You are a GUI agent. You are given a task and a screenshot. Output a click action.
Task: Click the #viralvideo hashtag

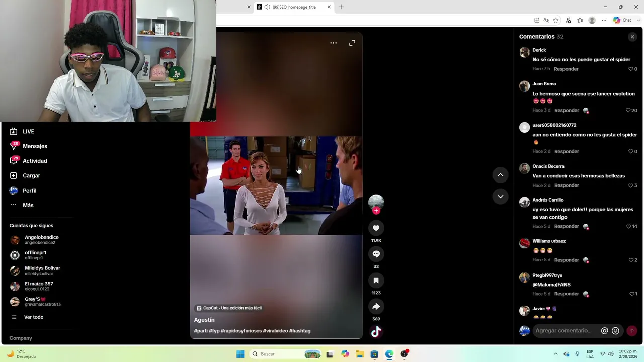(x=275, y=331)
